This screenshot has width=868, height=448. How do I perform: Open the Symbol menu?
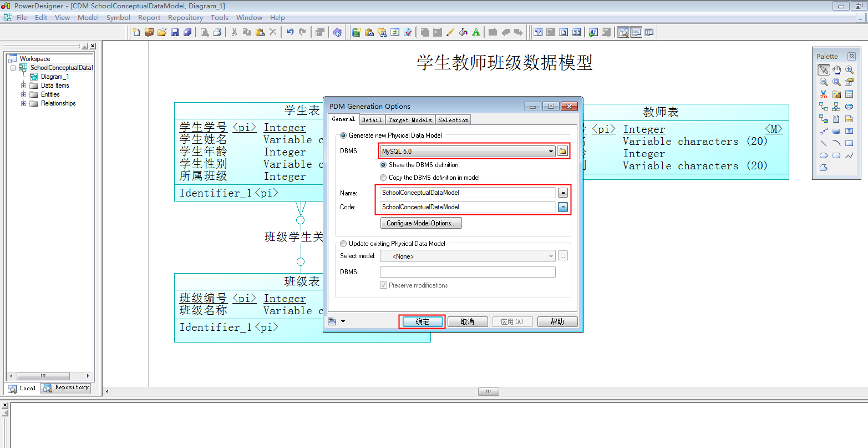(x=118, y=18)
